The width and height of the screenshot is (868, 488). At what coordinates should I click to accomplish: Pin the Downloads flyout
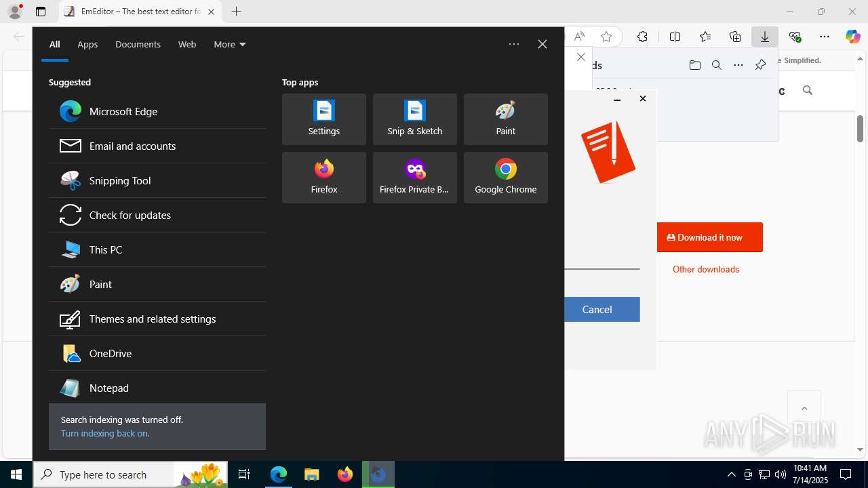pyautogui.click(x=760, y=65)
